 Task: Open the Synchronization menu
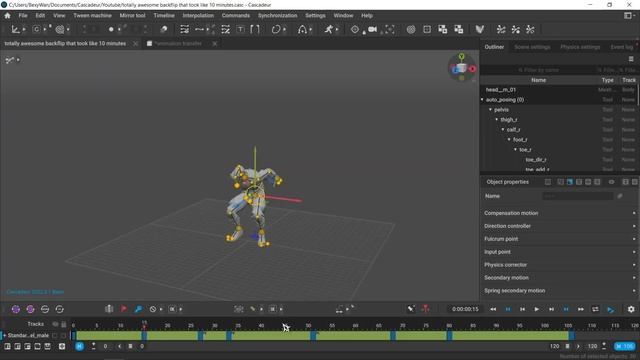[278, 16]
